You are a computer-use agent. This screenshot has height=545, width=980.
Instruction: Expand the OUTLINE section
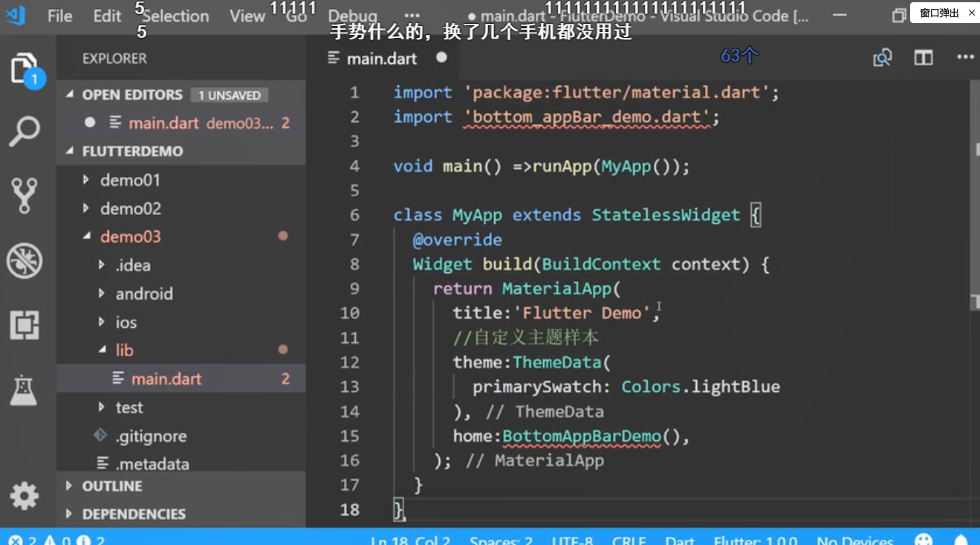181,486
